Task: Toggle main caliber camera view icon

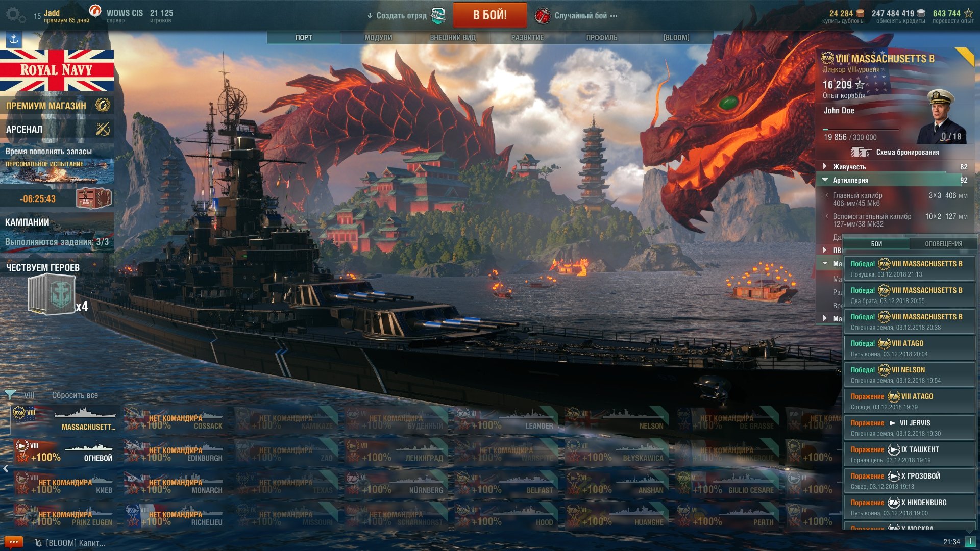Action: click(824, 195)
